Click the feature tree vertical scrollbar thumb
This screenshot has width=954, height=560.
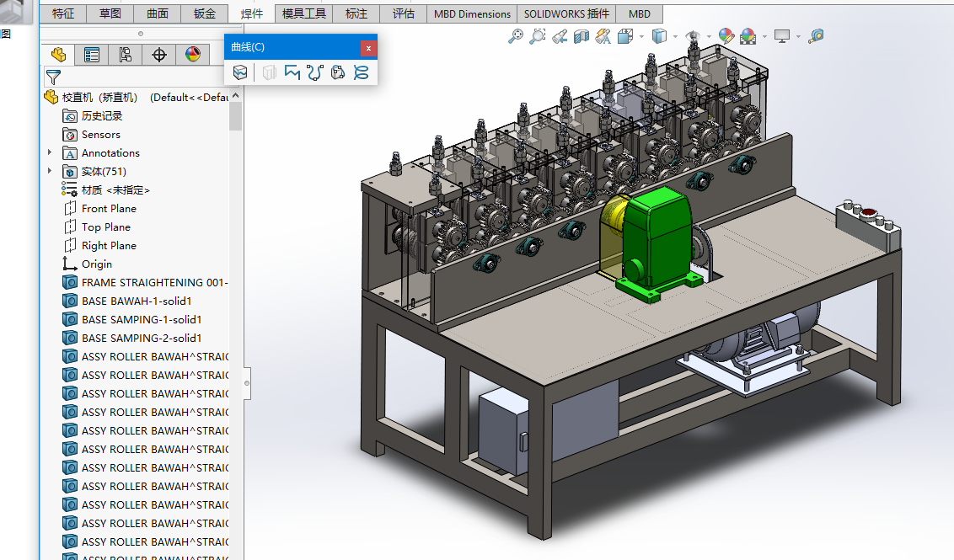[236, 115]
